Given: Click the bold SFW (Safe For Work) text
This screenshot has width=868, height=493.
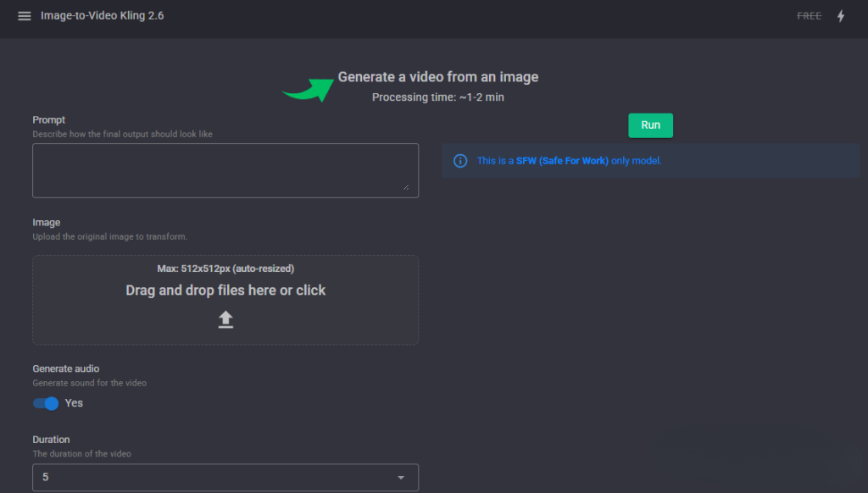Looking at the screenshot, I should 562,161.
